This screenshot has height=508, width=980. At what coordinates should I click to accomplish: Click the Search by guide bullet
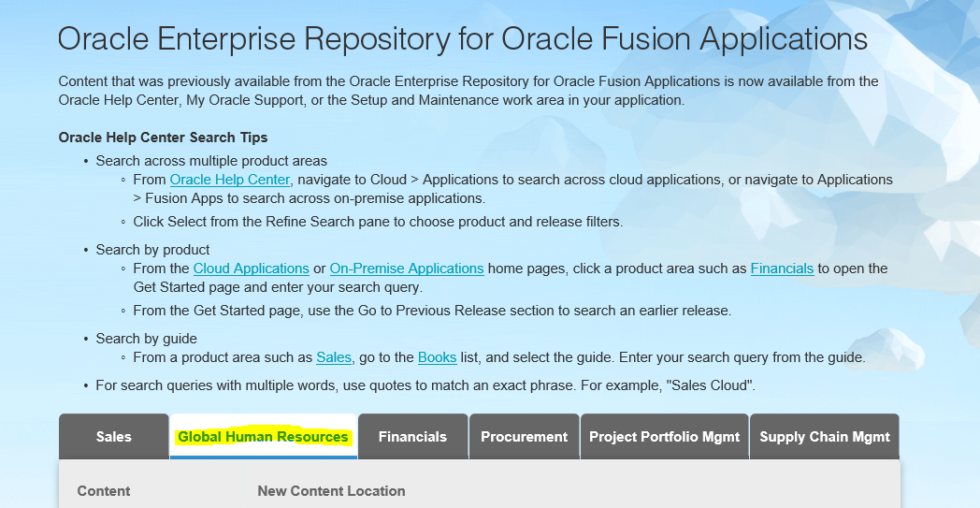[x=146, y=339]
